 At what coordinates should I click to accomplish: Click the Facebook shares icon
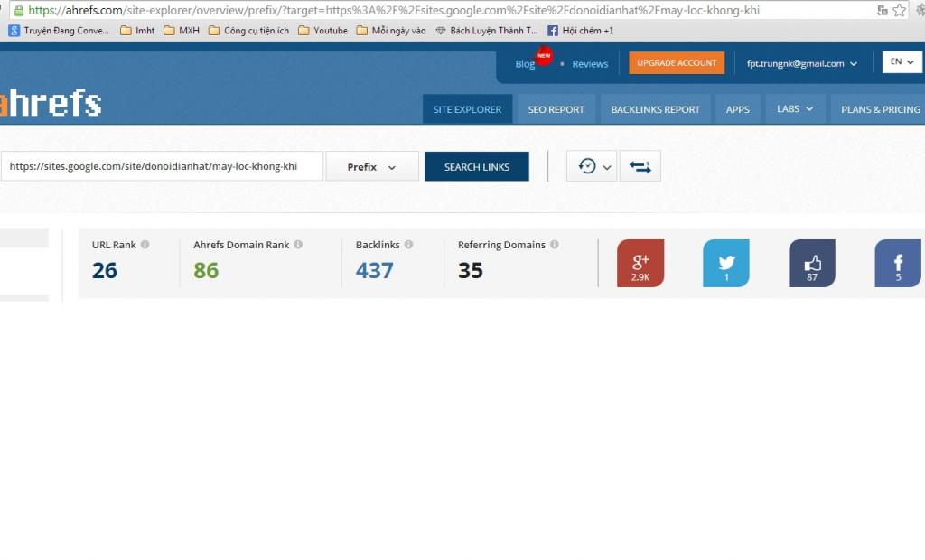[x=898, y=263]
